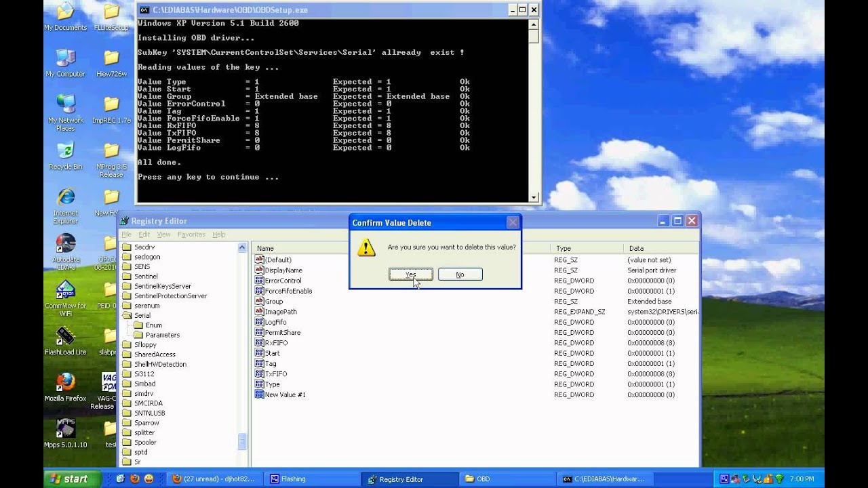868x488 pixels.
Task: Sort values by the Type column header
Action: point(587,248)
